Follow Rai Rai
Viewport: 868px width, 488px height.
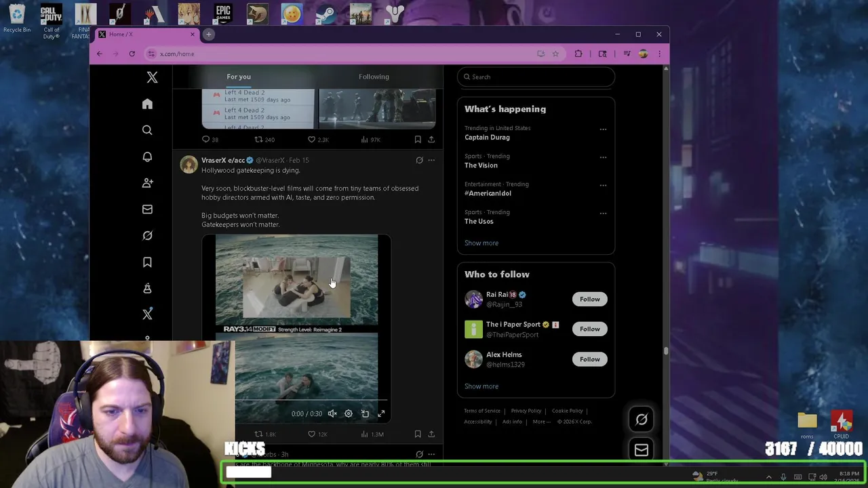click(x=589, y=299)
